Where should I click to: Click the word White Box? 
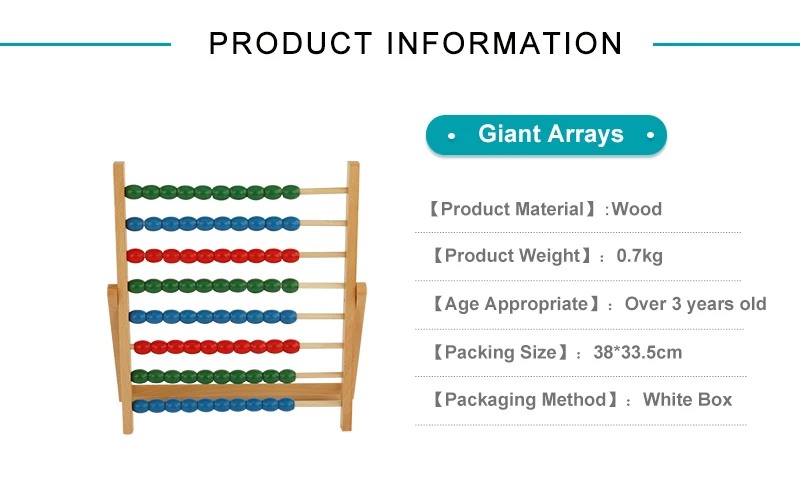click(x=687, y=400)
